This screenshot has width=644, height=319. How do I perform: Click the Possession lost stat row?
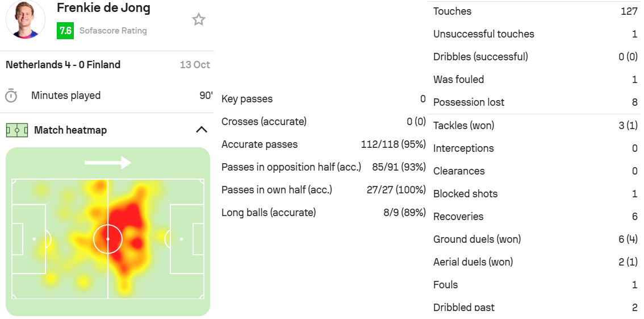coord(535,102)
